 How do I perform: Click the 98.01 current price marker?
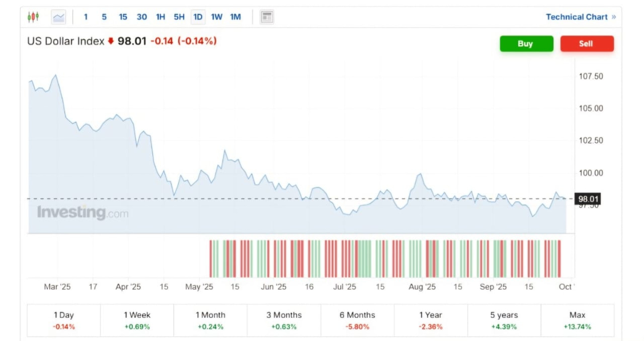pos(588,199)
